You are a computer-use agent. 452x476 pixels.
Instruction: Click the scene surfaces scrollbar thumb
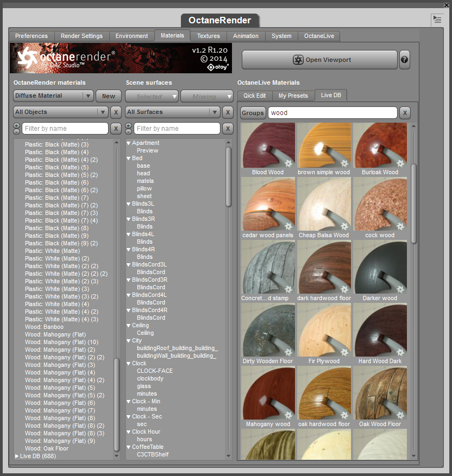click(x=228, y=177)
